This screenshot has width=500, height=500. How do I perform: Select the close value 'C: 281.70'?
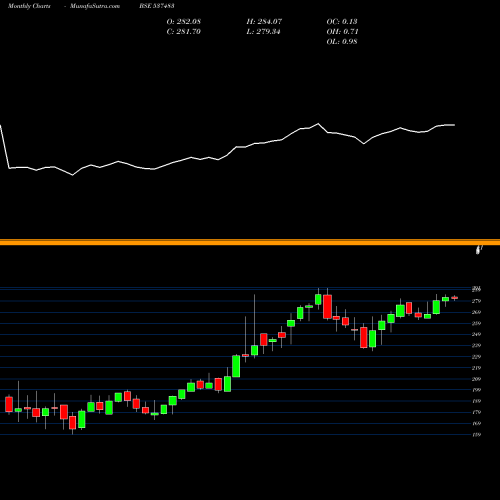click(x=184, y=31)
